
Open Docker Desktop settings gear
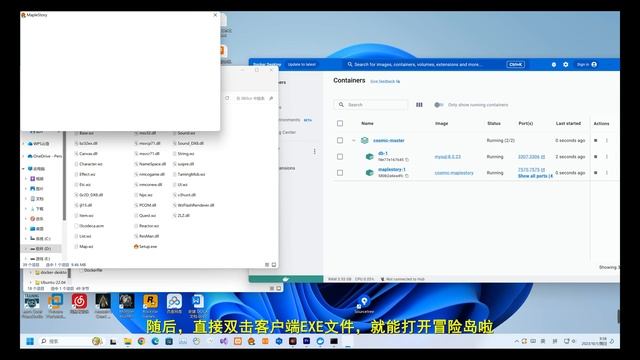[x=565, y=64]
